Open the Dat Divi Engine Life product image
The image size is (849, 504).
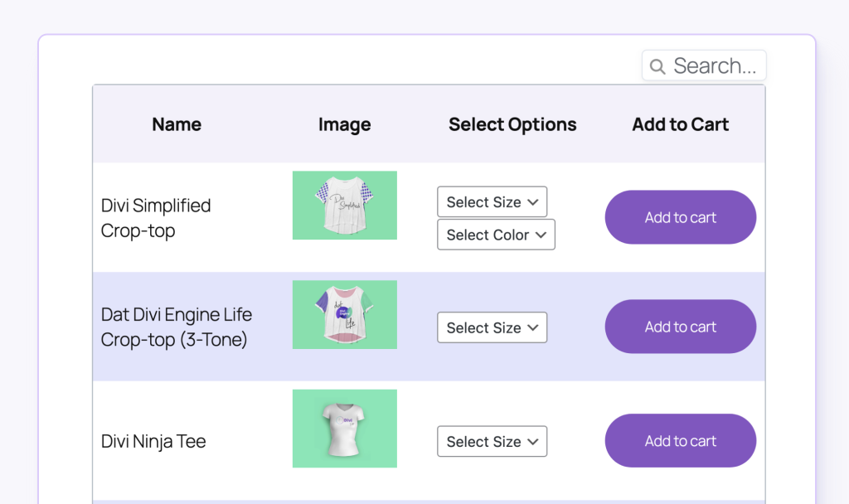(345, 314)
